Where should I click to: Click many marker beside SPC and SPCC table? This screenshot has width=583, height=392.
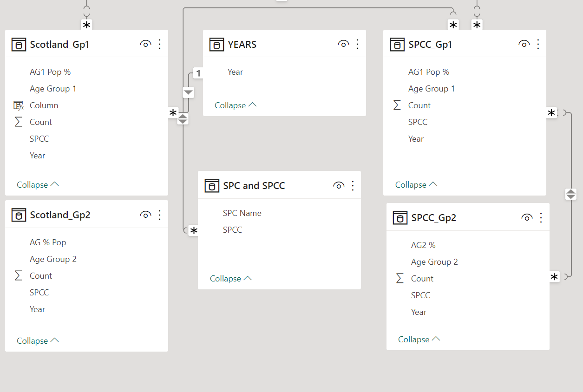(x=194, y=231)
